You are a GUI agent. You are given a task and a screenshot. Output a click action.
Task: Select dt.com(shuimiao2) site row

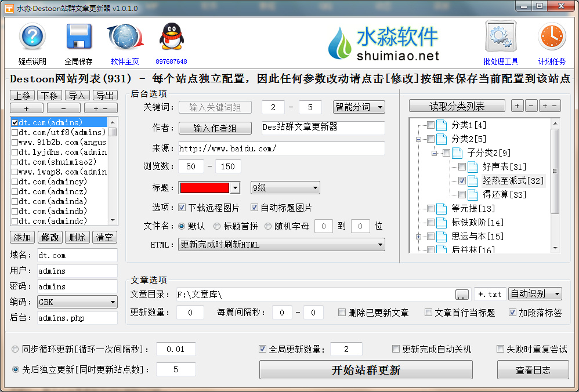click(59, 162)
